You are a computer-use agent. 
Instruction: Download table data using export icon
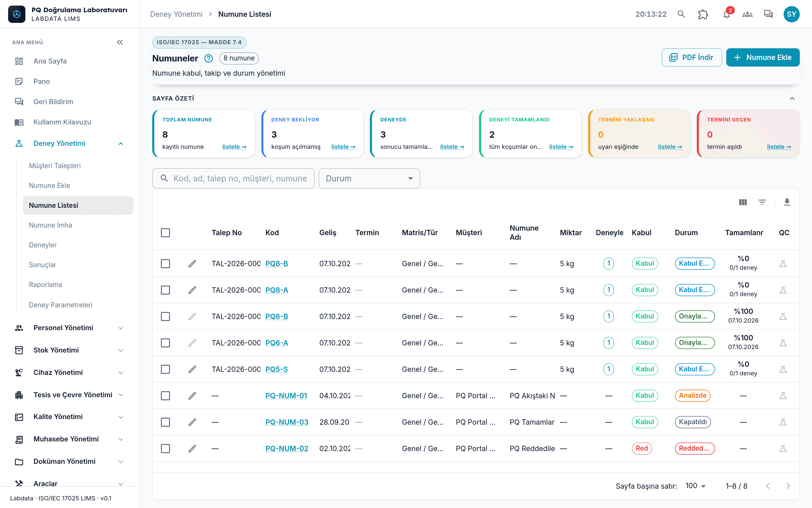[x=787, y=202]
